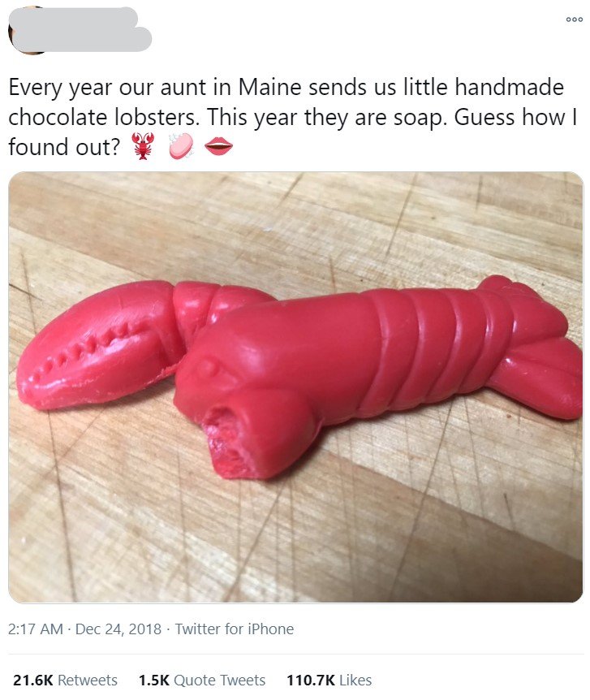Click the word Maine in tweet text
590x700 pixels.
[x=269, y=87]
